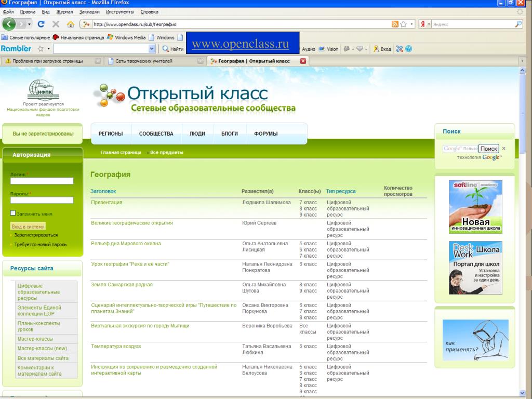Image resolution: width=532 pixels, height=399 pixels.
Task: Open Великие географические открытия resource
Action: click(x=132, y=223)
